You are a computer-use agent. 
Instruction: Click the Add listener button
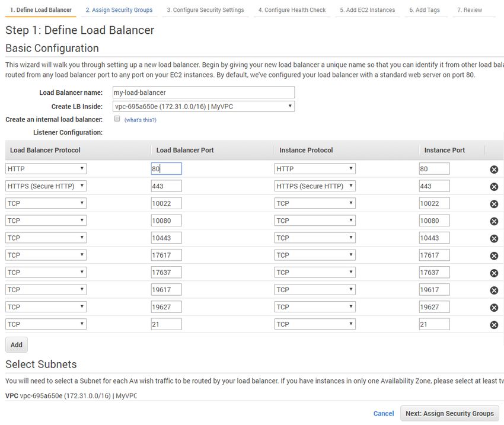point(17,345)
